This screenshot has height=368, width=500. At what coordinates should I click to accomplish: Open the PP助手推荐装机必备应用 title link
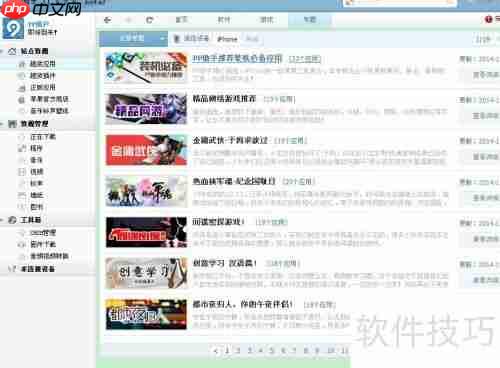(x=237, y=59)
